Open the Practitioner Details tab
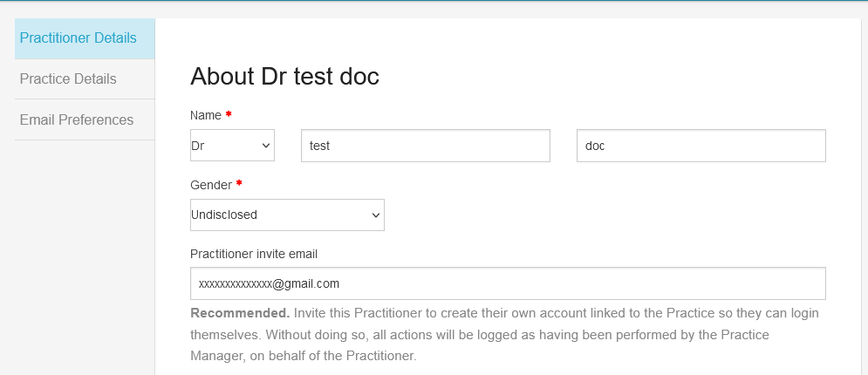868x375 pixels. (85, 38)
